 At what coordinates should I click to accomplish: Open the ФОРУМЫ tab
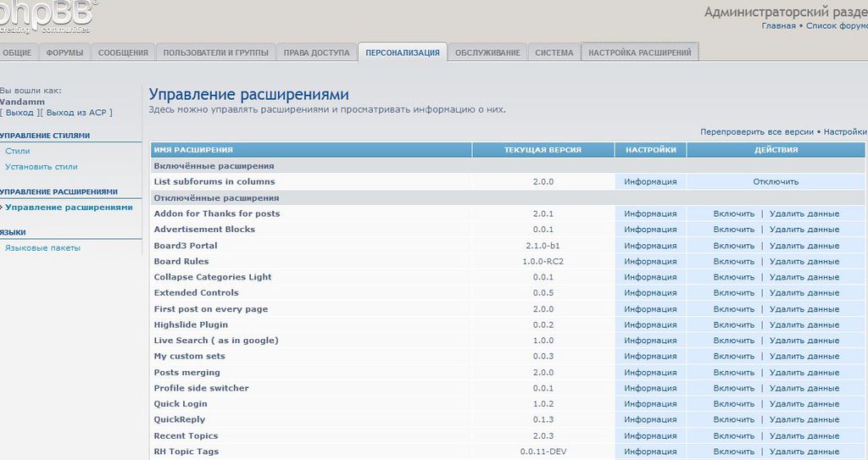(x=64, y=53)
